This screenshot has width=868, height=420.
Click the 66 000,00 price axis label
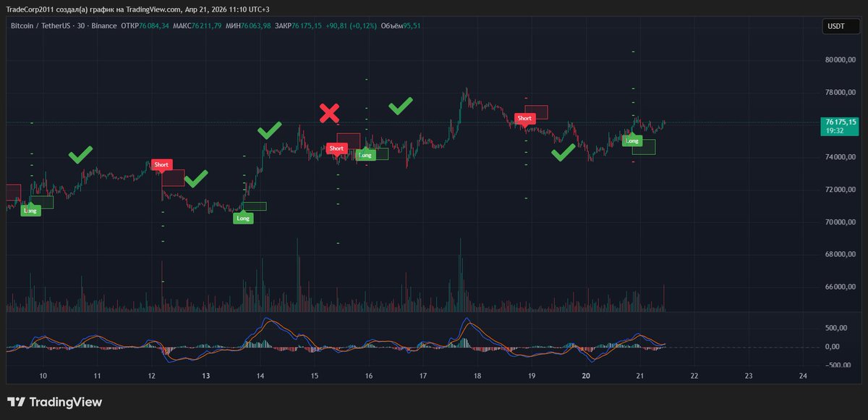pos(841,287)
